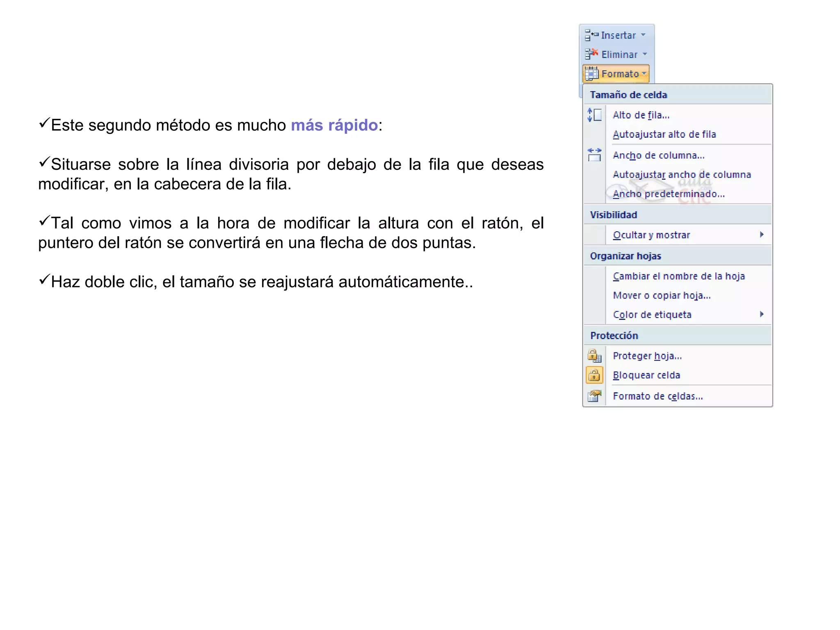Click the Eliminar cells icon
This screenshot has width=840, height=630.
coord(591,54)
